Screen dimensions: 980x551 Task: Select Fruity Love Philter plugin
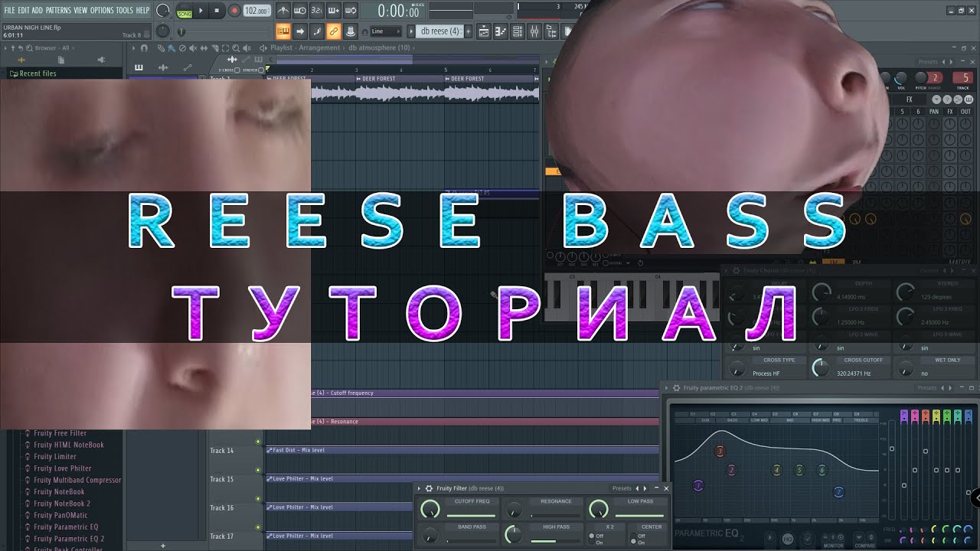click(62, 468)
